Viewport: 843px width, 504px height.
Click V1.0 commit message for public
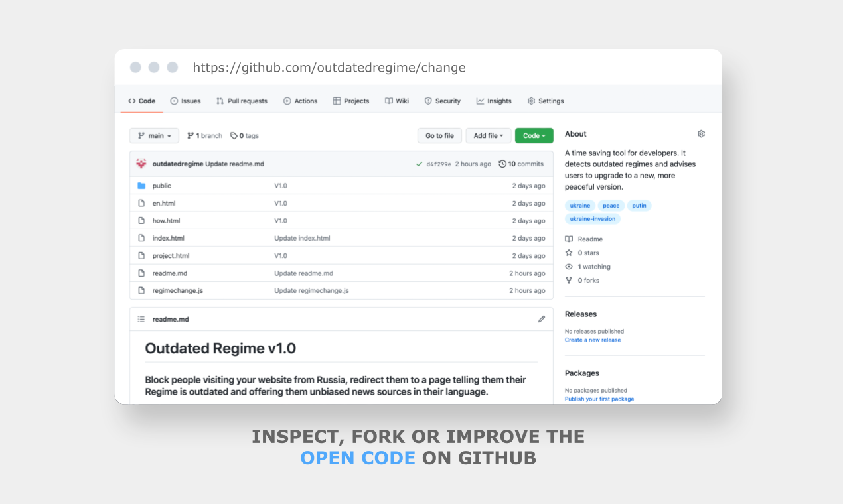281,186
